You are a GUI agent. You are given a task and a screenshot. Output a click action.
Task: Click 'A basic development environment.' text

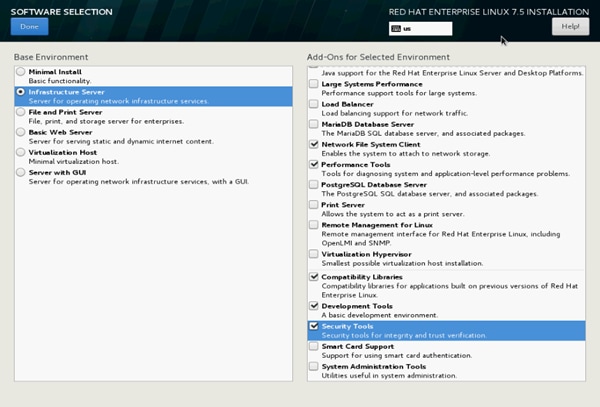380,316
